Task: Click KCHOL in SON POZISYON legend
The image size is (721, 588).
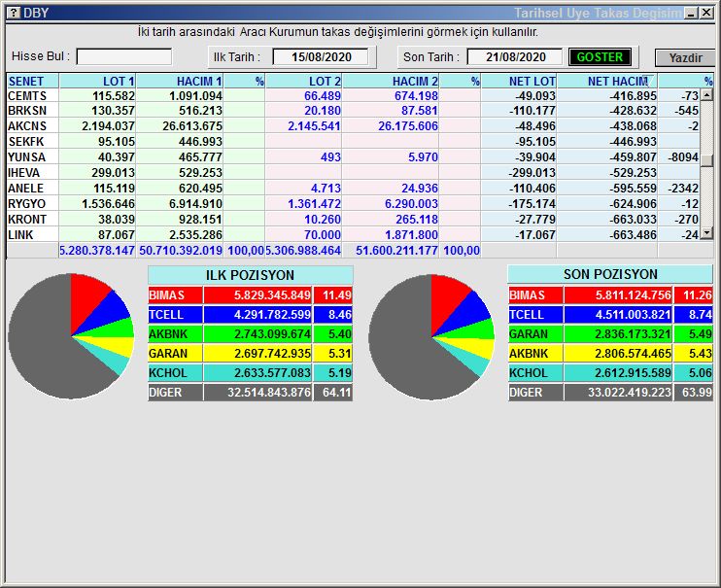Action: (535, 372)
